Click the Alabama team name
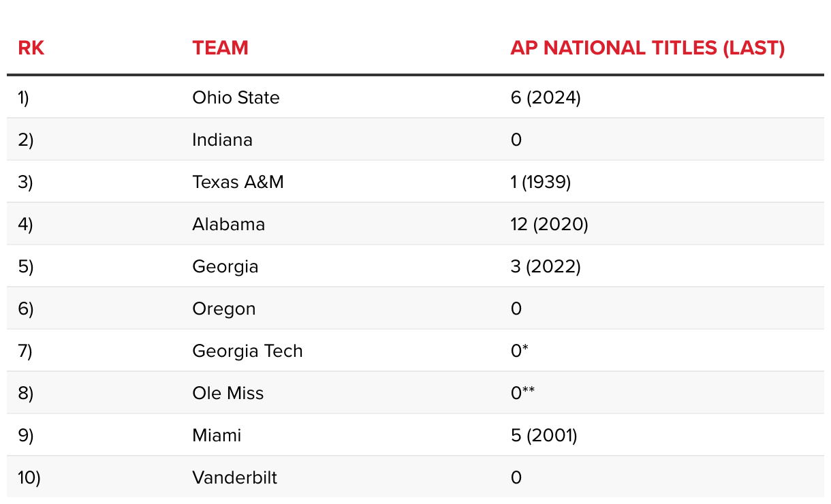This screenshot has width=831, height=504. tap(228, 225)
